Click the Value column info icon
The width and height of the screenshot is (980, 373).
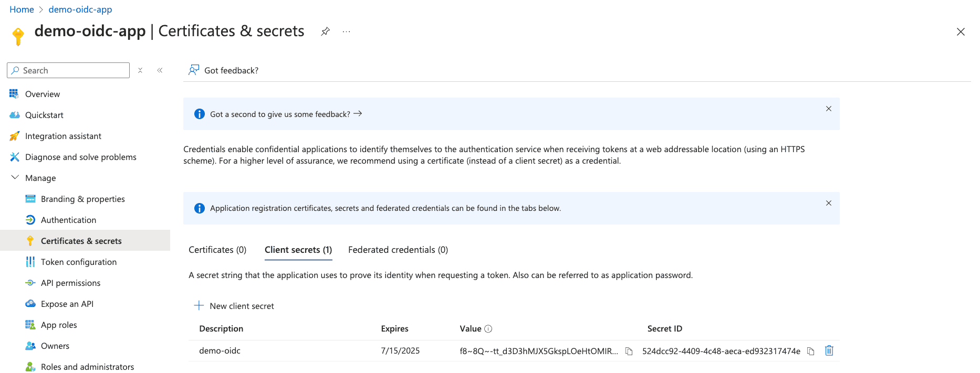[488, 329]
